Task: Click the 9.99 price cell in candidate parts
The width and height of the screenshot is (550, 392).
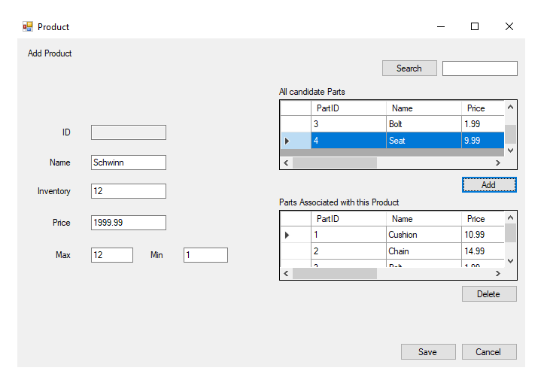Action: point(482,141)
